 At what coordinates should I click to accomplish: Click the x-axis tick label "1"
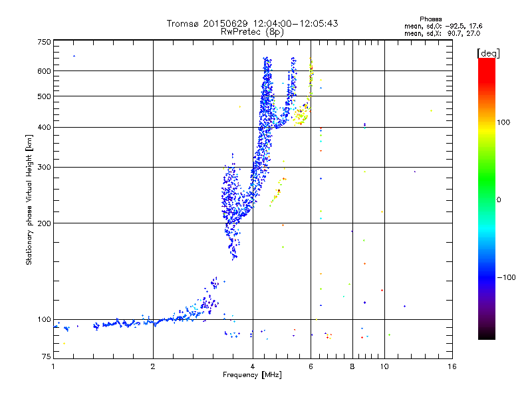[x=53, y=367]
